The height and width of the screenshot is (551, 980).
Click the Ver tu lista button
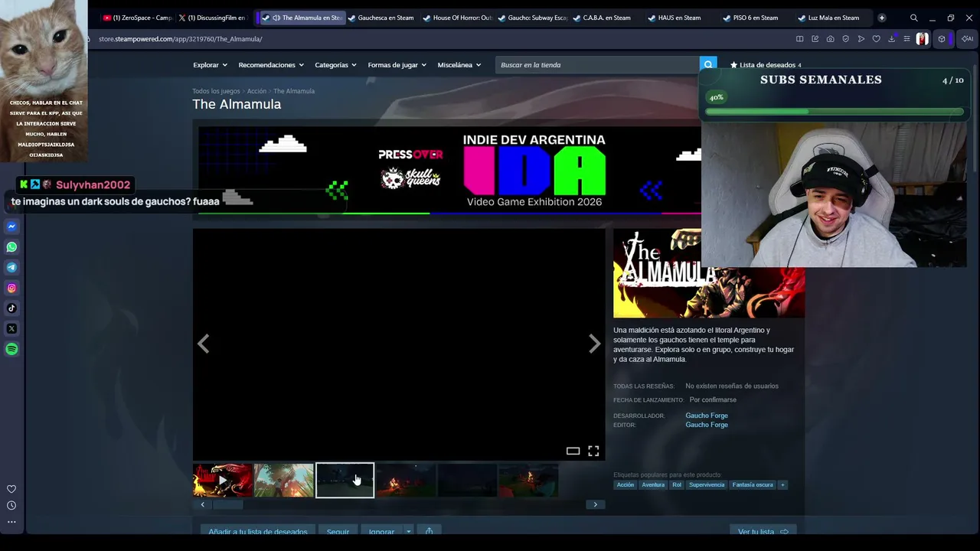coord(763,531)
